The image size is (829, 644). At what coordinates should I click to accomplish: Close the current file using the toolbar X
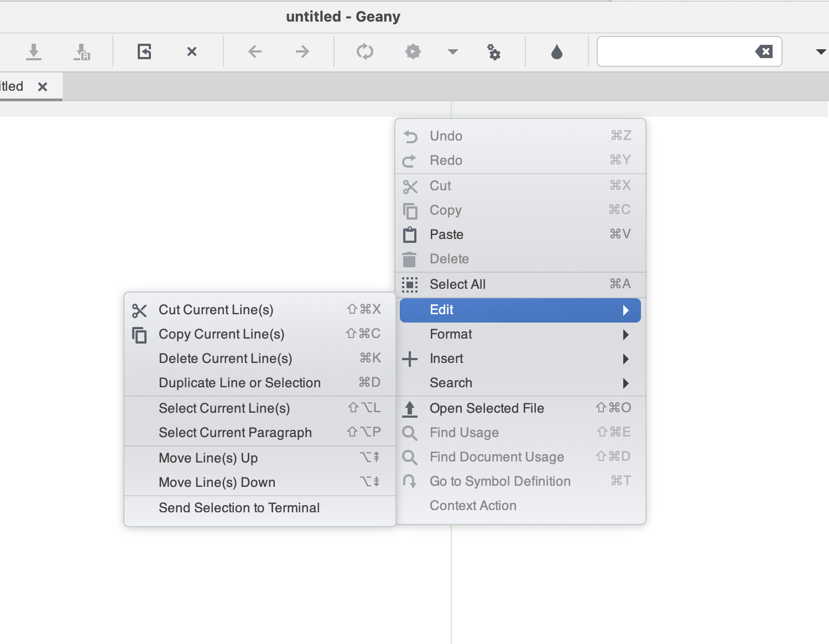pyautogui.click(x=192, y=51)
